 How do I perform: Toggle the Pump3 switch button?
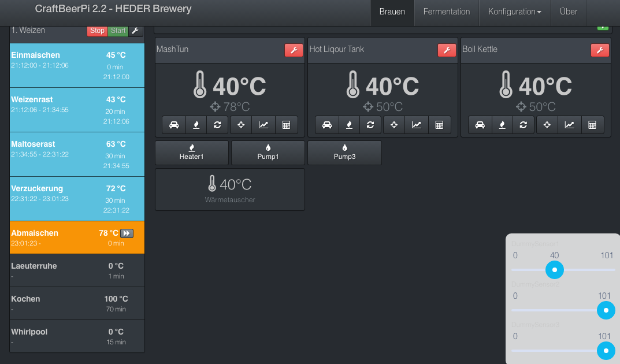(x=344, y=153)
